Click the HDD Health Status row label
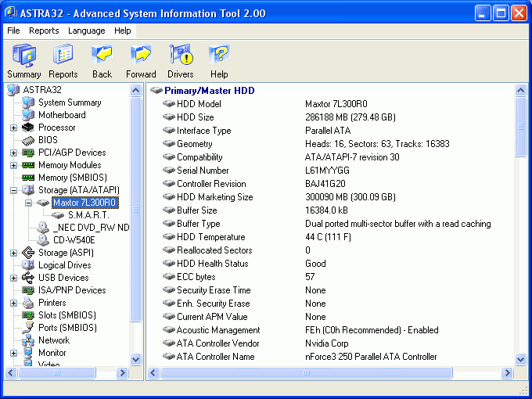The image size is (532, 399). click(x=212, y=264)
